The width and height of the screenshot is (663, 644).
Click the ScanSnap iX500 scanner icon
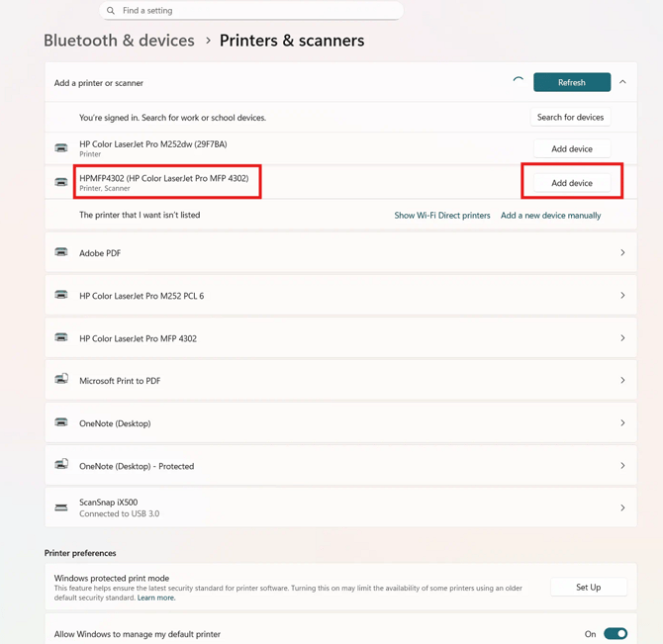pyautogui.click(x=61, y=507)
